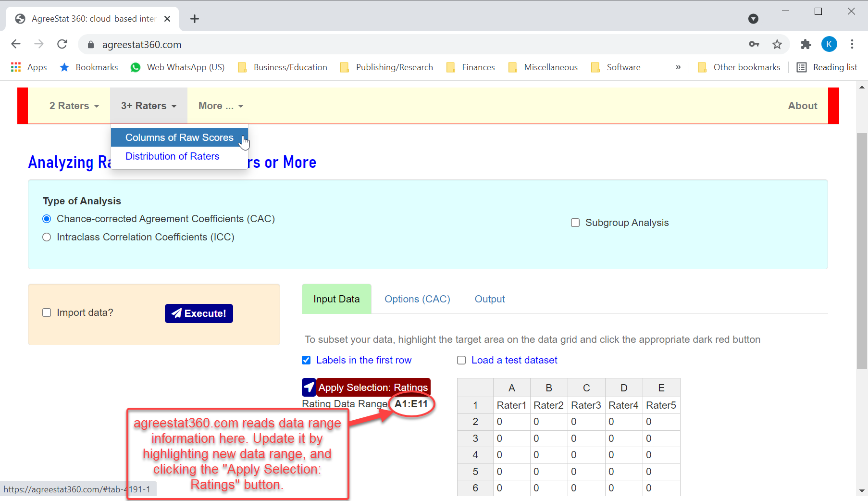
Task: Click the Execute! button
Action: pyautogui.click(x=199, y=313)
